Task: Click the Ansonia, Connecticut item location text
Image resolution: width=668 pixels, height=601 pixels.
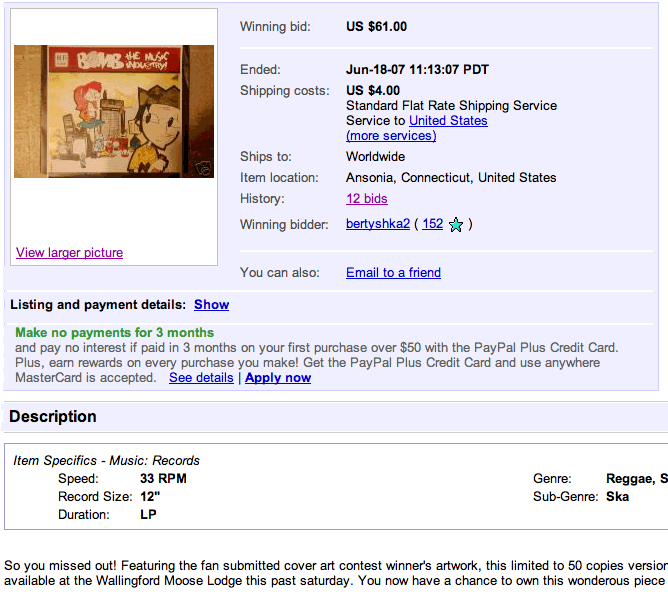Action: tap(451, 178)
